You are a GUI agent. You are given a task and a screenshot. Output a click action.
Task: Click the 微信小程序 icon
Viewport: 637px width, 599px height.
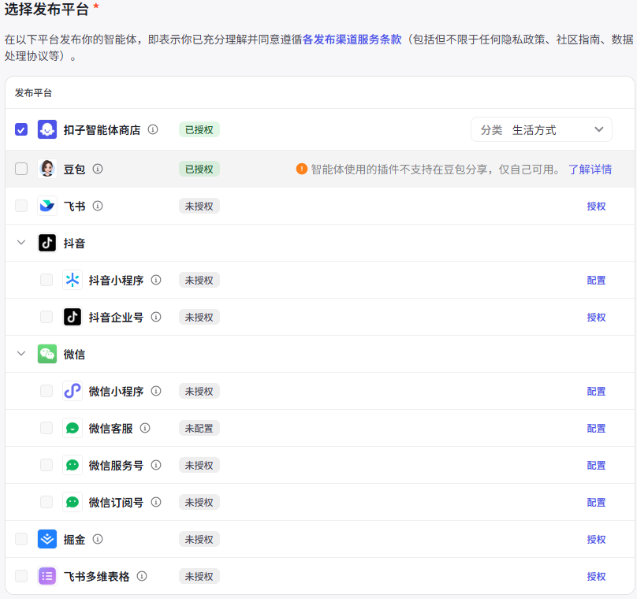[72, 391]
